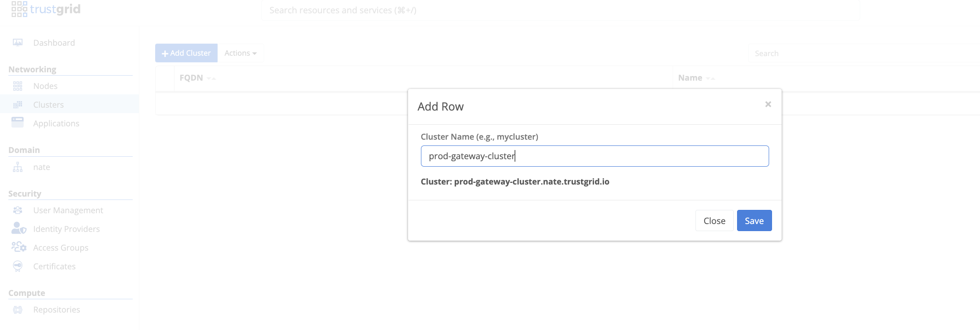
Task: Click the Identity Providers icon
Action: tap(19, 228)
